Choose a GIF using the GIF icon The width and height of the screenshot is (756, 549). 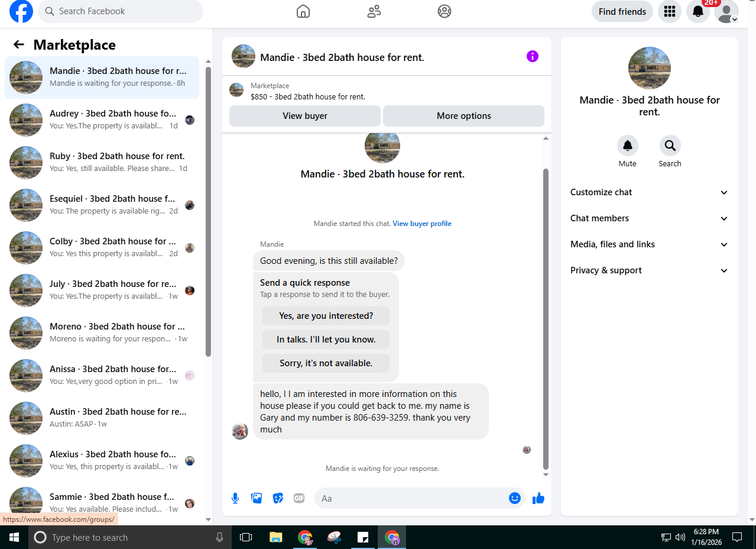click(x=299, y=498)
